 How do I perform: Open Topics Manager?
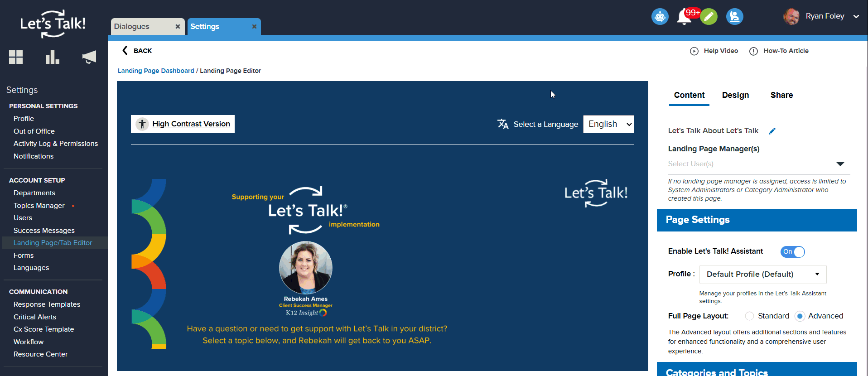point(39,206)
